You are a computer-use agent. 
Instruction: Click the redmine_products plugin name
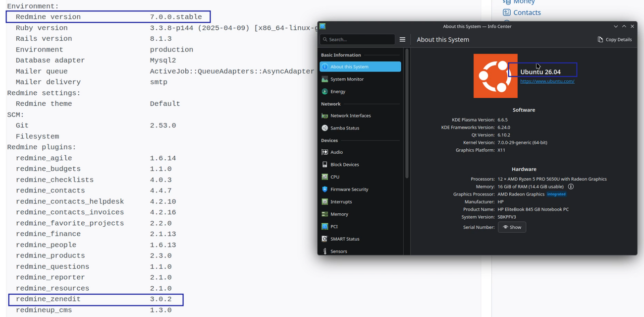pos(51,256)
